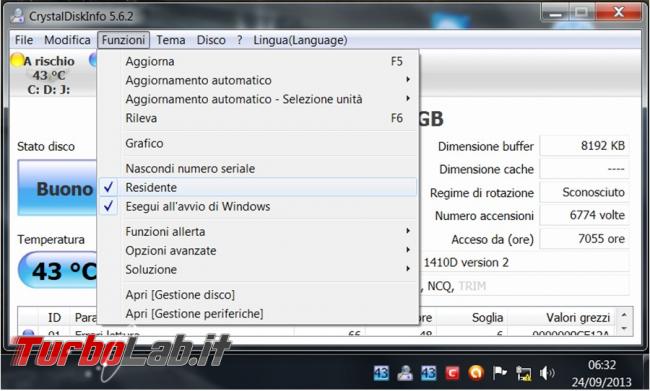Click the leftmost 43 temperature tray icon
Viewport: 650px width, 391px height.
click(x=381, y=373)
